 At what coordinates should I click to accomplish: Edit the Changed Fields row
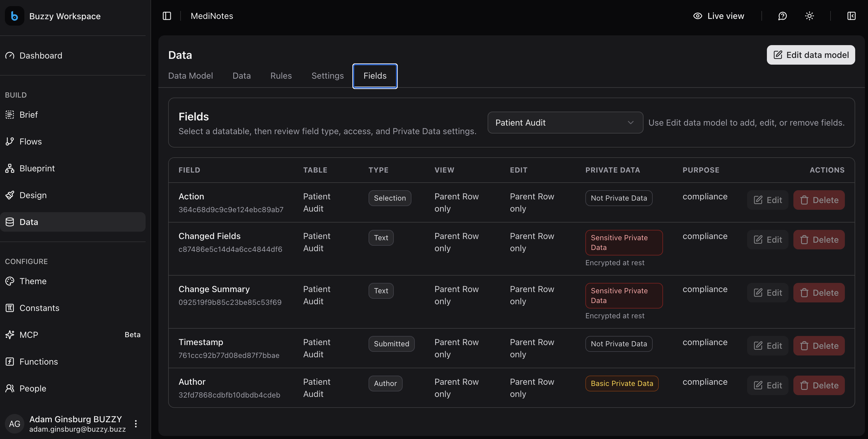pos(767,240)
